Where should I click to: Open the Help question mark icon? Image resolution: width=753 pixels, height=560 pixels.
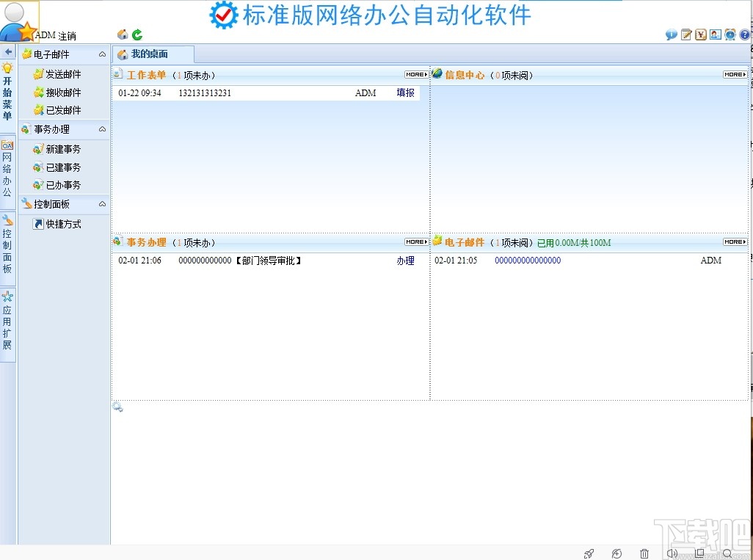746,34
